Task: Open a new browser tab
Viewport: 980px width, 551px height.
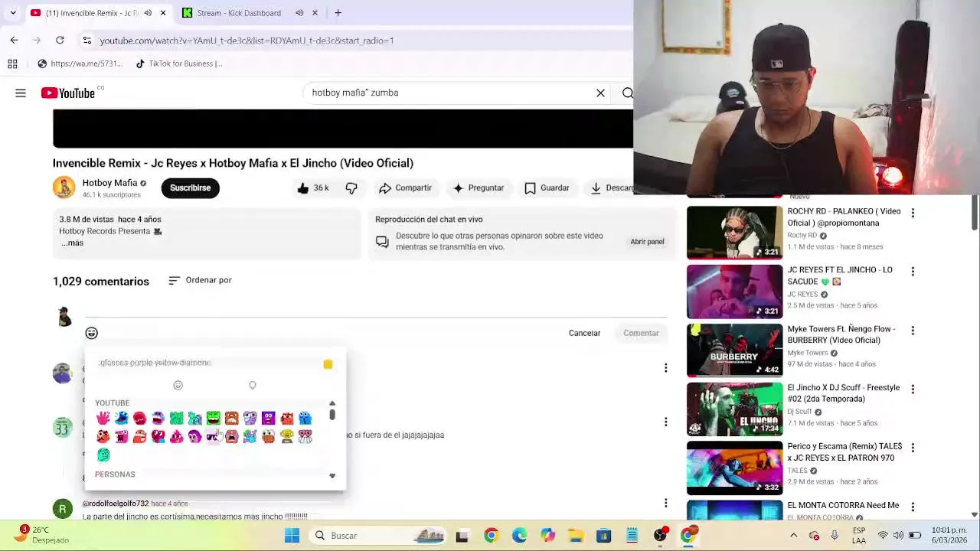Action: click(338, 13)
